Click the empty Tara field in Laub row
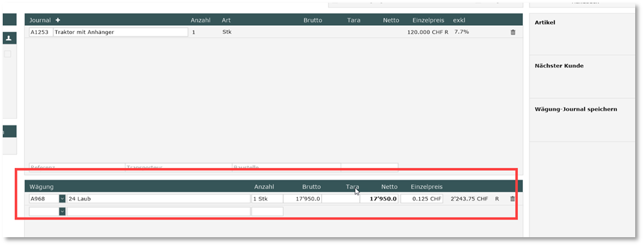This screenshot has width=644, height=246. (341, 199)
